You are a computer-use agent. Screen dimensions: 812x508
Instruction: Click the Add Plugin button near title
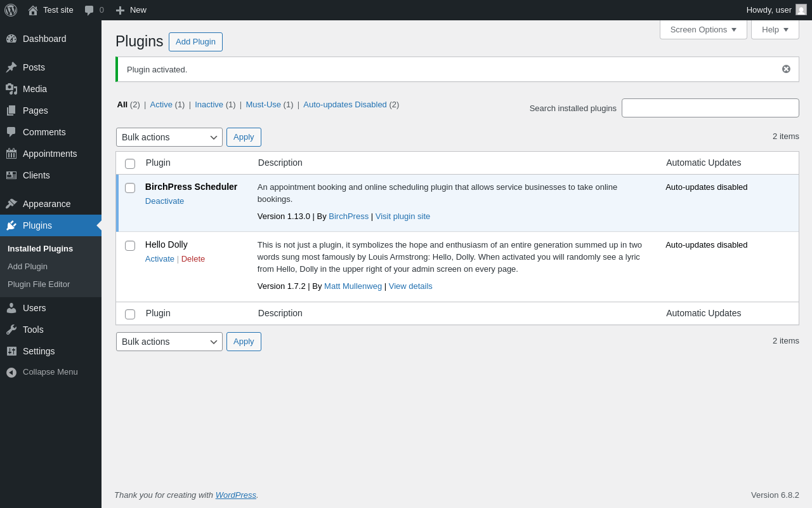click(x=195, y=42)
